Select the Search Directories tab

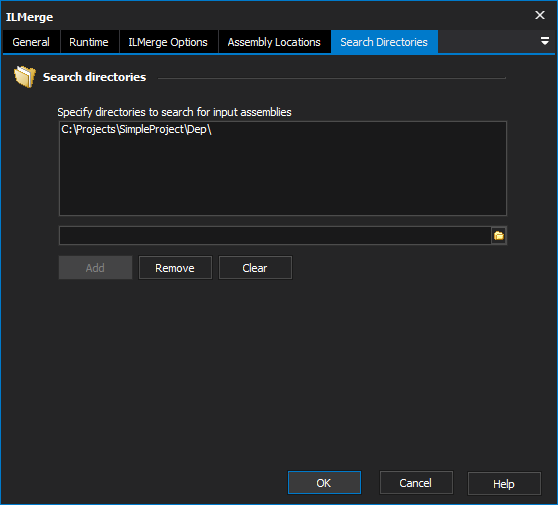pyautogui.click(x=384, y=42)
